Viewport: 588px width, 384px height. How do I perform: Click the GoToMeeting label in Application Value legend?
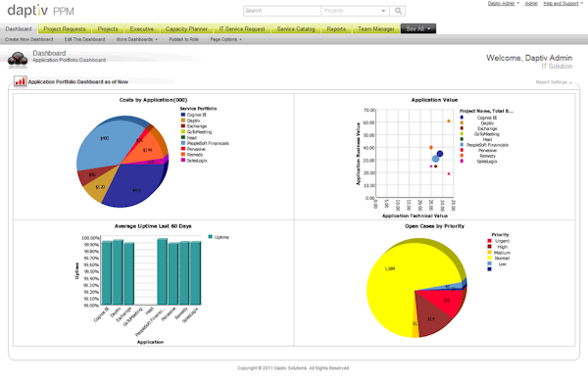tap(487, 134)
